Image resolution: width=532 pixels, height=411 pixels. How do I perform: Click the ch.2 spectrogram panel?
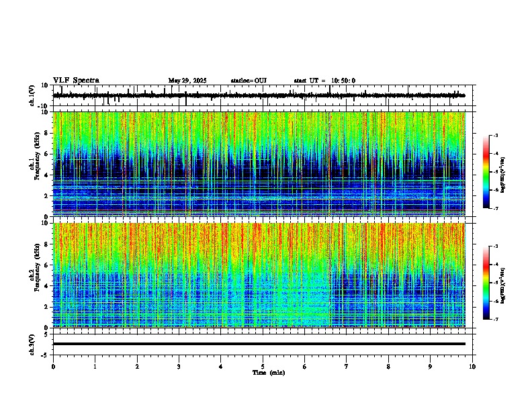click(259, 275)
